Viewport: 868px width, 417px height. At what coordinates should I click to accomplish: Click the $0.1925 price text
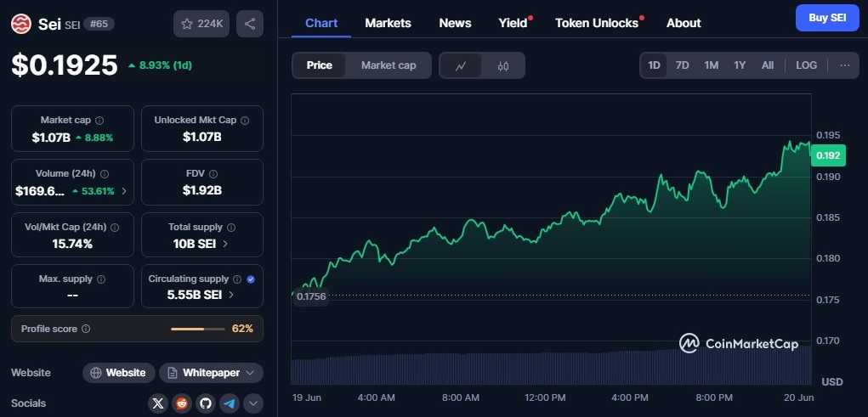point(65,65)
